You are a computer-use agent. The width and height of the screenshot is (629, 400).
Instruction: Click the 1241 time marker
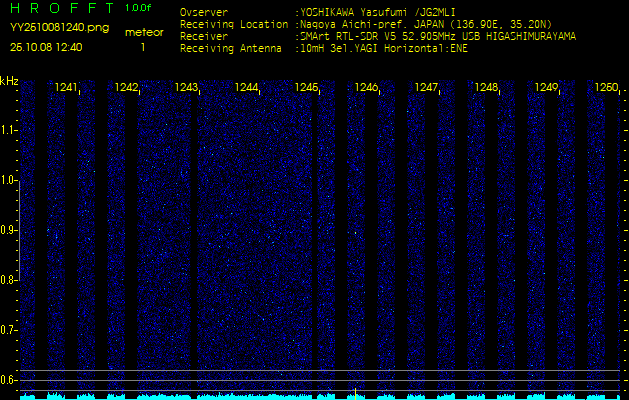pos(67,88)
